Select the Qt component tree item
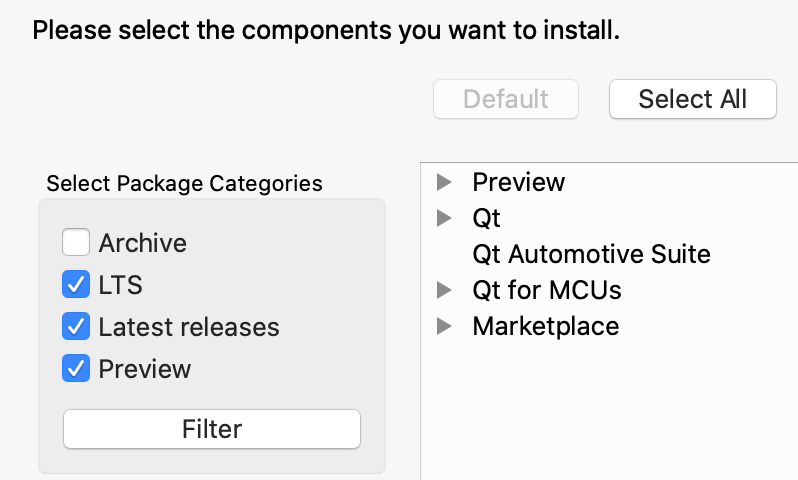 486,218
